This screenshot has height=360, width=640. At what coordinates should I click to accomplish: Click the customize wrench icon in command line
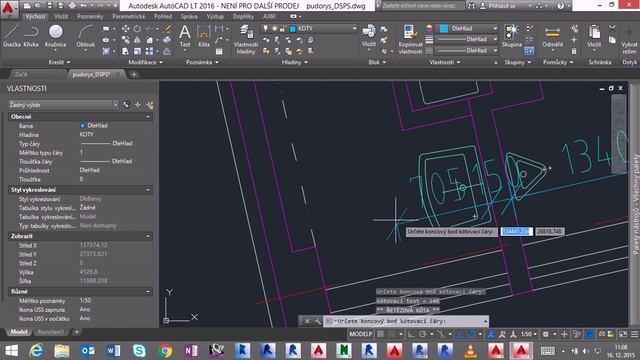point(318,321)
